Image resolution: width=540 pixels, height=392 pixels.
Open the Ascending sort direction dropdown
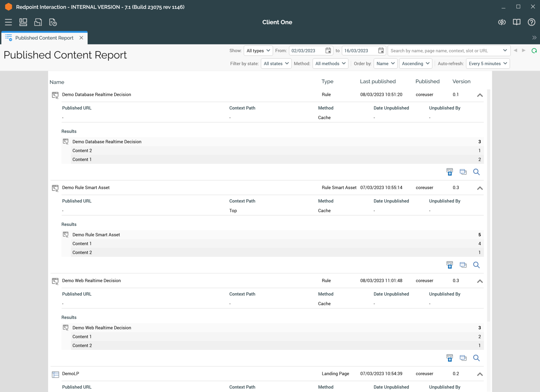click(415, 64)
